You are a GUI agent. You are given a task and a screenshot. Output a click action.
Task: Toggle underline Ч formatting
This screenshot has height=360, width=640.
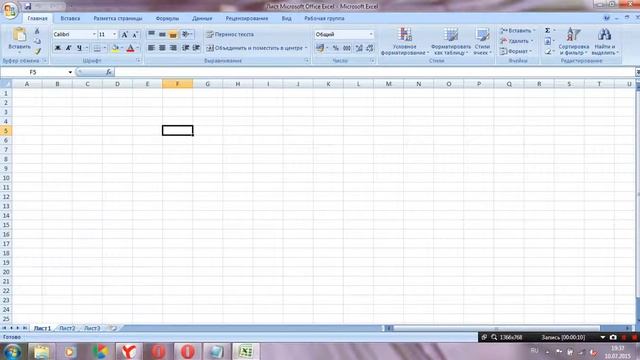point(79,48)
